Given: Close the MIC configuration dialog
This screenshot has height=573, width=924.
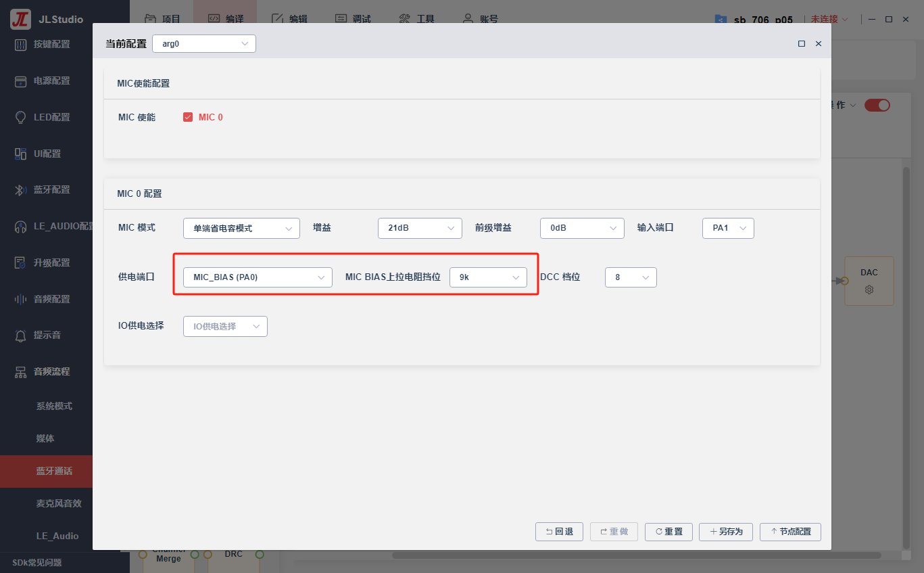Looking at the screenshot, I should click(x=819, y=44).
